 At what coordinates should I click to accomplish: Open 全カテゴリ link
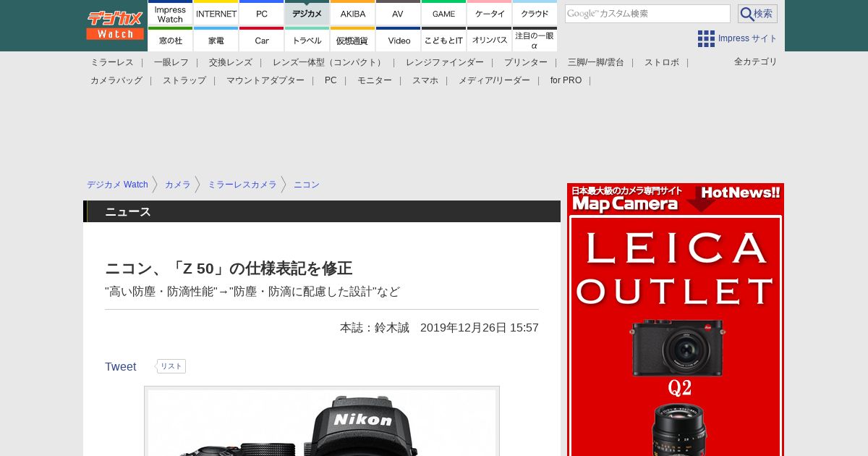click(756, 62)
